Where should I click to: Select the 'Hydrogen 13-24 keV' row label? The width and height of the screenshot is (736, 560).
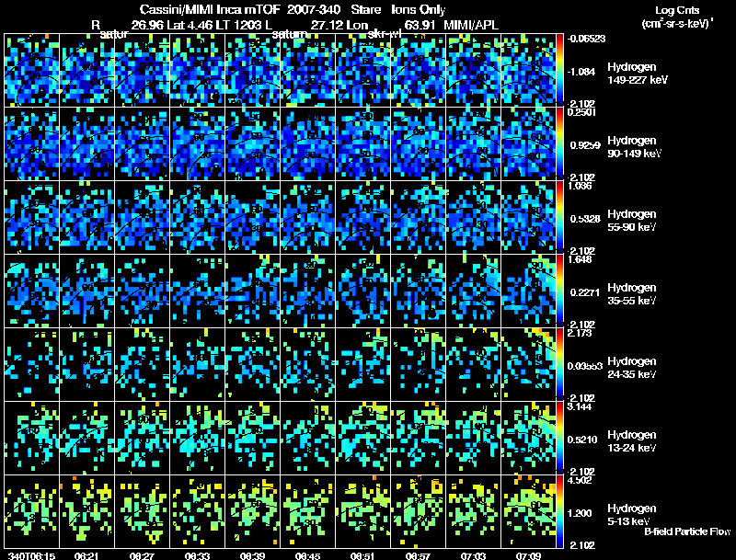coord(632,440)
